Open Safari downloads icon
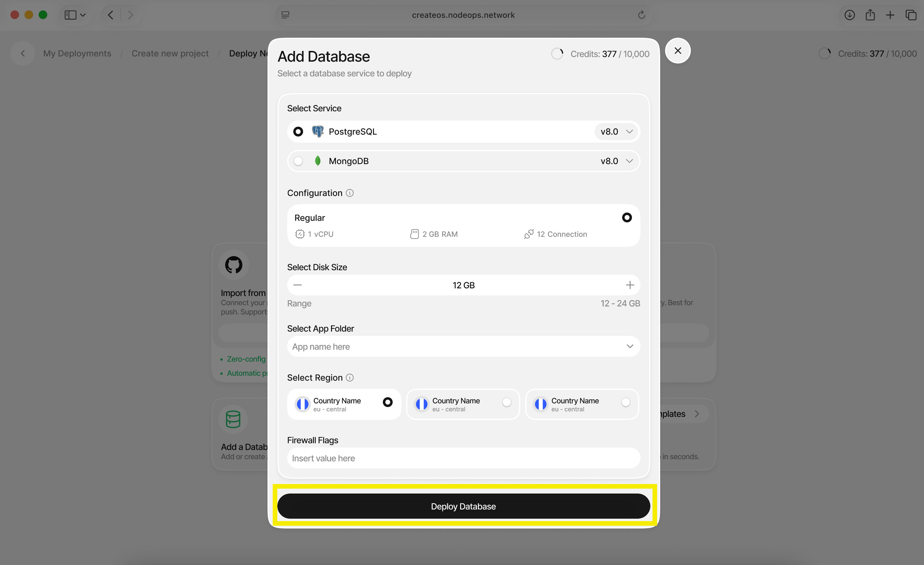924x565 pixels. pyautogui.click(x=849, y=15)
